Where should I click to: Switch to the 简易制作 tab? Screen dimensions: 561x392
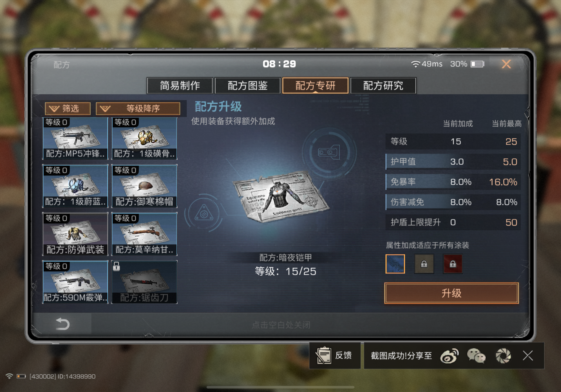pyautogui.click(x=180, y=86)
